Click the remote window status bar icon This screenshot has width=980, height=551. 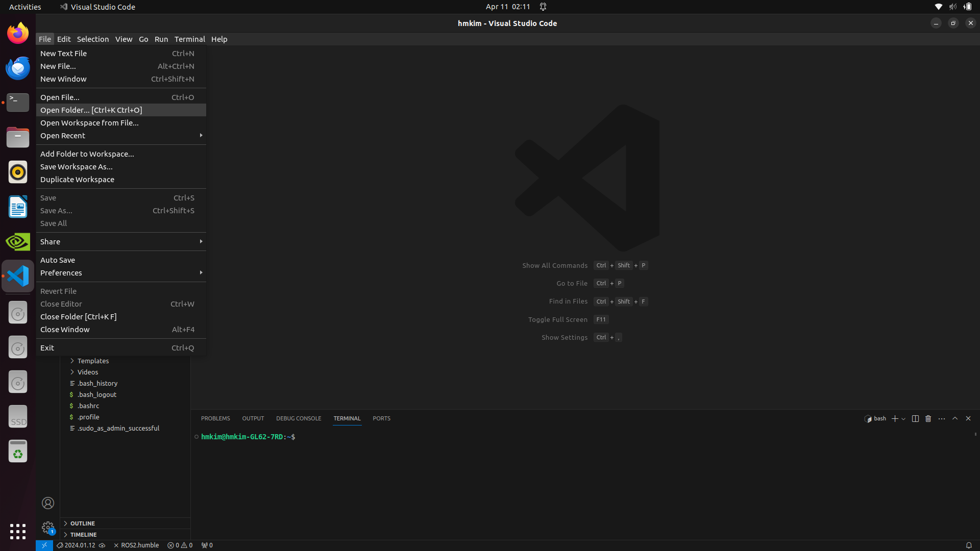(x=44, y=545)
